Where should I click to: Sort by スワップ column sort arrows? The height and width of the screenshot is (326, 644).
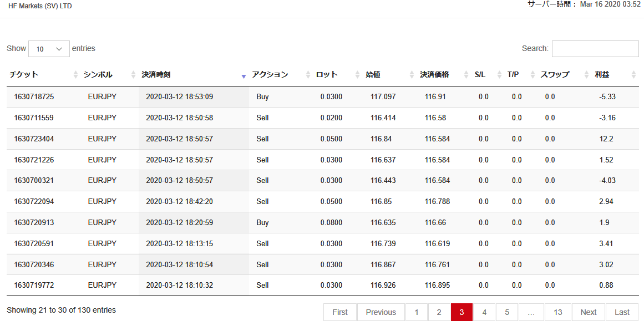(x=586, y=75)
